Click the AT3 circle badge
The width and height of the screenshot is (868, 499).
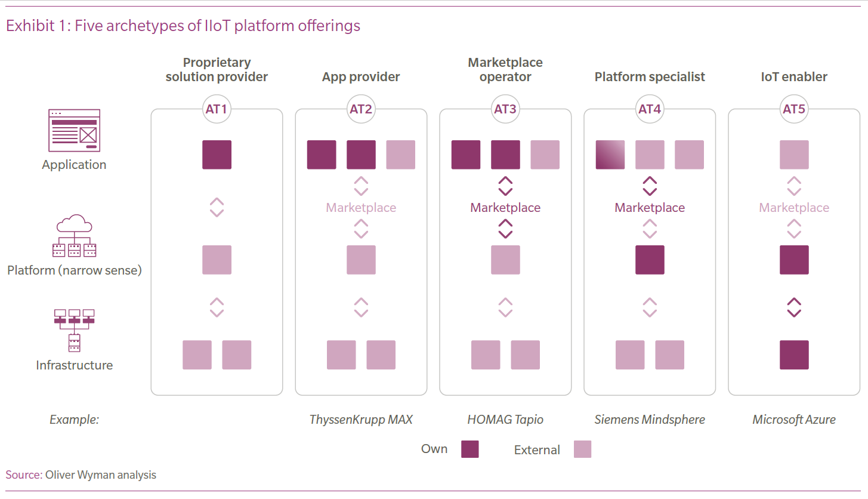point(505,109)
